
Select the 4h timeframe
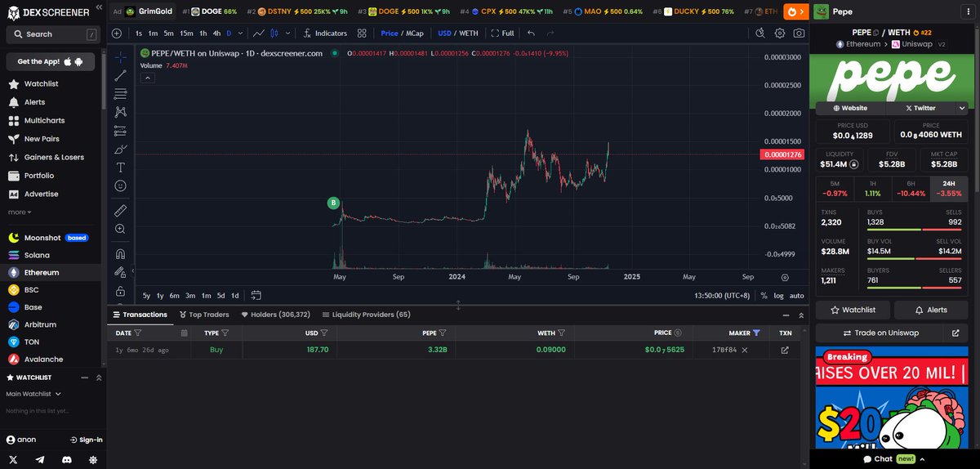pos(216,33)
